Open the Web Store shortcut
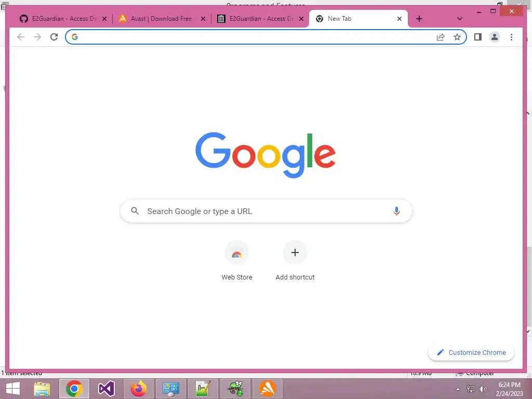The width and height of the screenshot is (532, 399). click(x=237, y=261)
